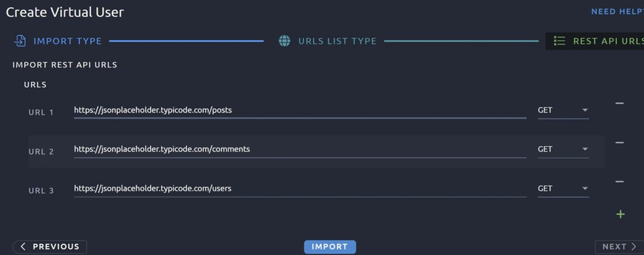644x255 pixels.
Task: Add a new URL with green plus icon
Action: coord(620,214)
